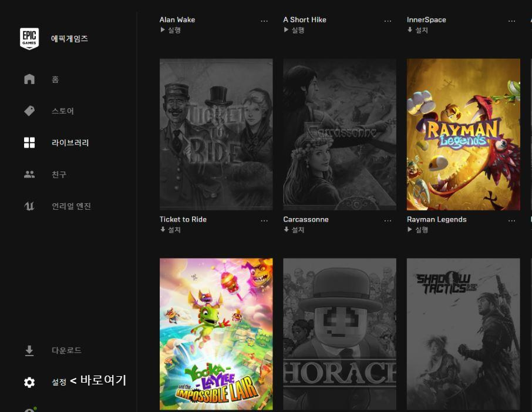Viewport: 532px width, 412px height.
Task: Click the Epic Games logo
Action: [29, 39]
